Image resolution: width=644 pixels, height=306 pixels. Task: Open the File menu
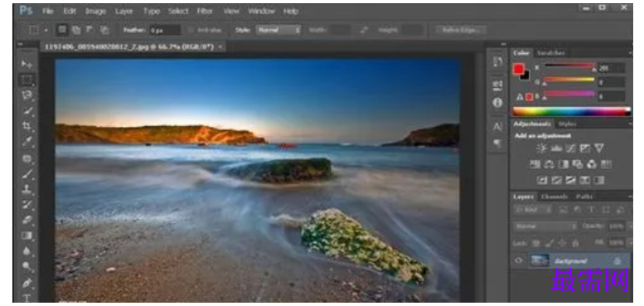[x=48, y=11]
